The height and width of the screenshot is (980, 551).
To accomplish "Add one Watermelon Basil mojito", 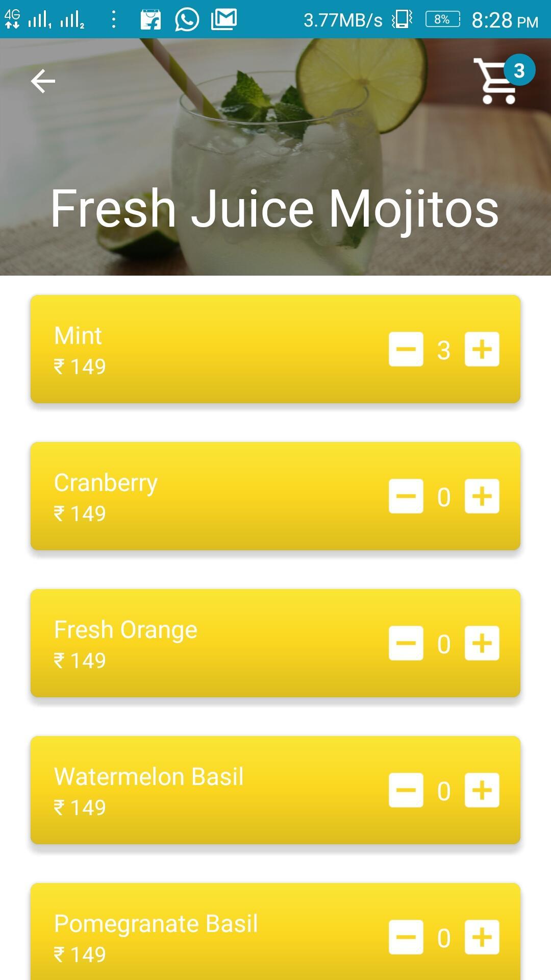I will coord(482,791).
